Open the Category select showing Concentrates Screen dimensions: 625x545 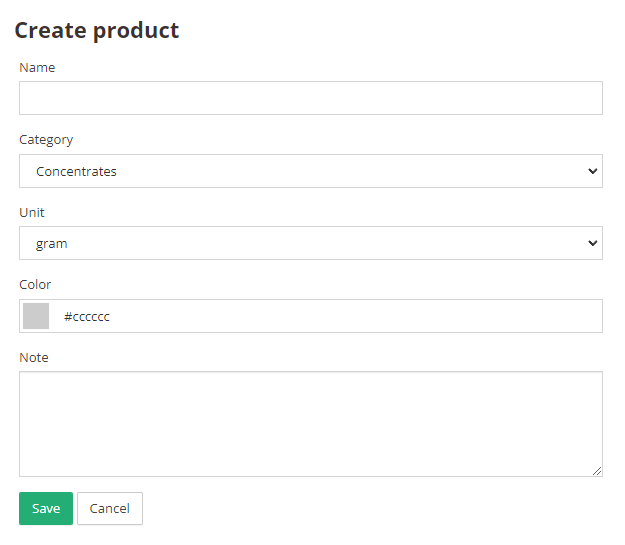(x=311, y=171)
